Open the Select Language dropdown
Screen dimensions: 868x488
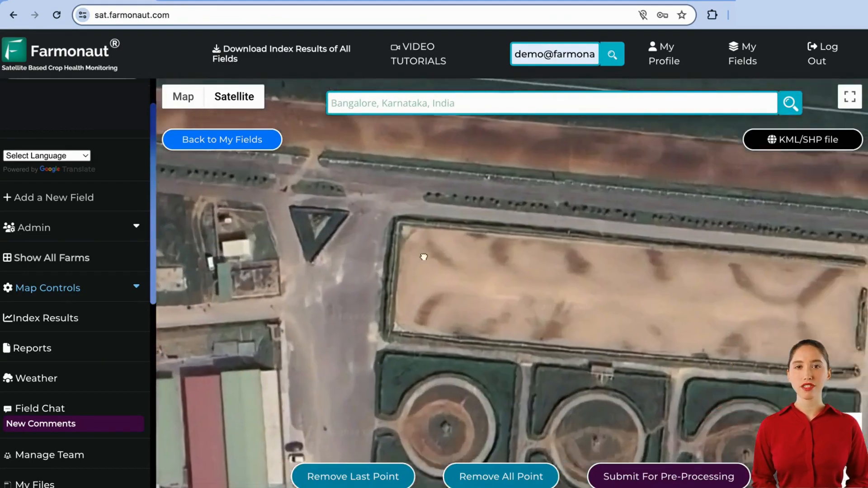47,155
